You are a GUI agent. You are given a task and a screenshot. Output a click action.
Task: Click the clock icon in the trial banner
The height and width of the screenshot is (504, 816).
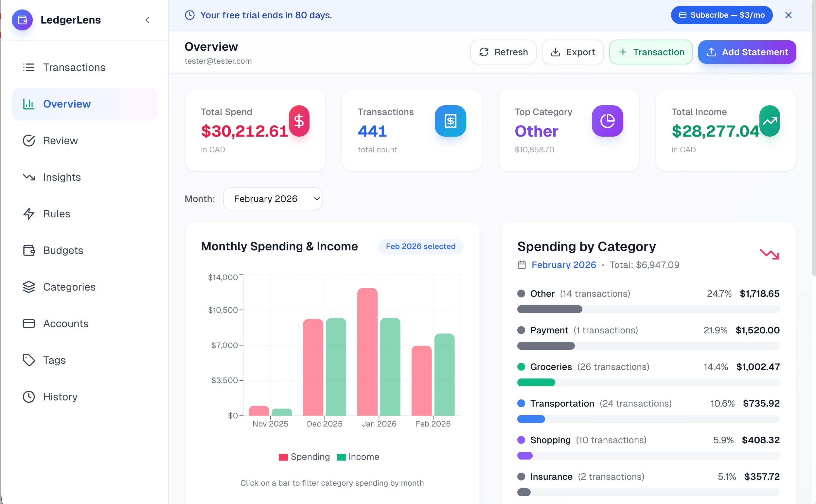(x=190, y=15)
